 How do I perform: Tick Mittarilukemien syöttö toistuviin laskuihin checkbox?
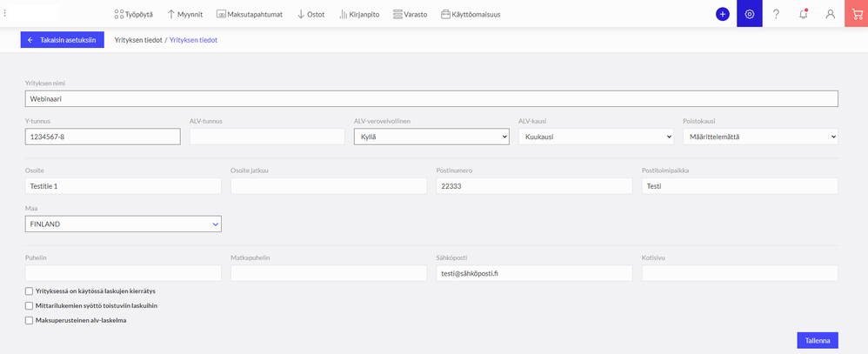29,305
